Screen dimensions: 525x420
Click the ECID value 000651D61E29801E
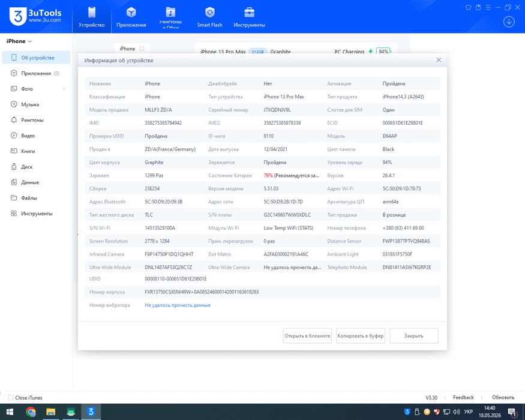403,123
